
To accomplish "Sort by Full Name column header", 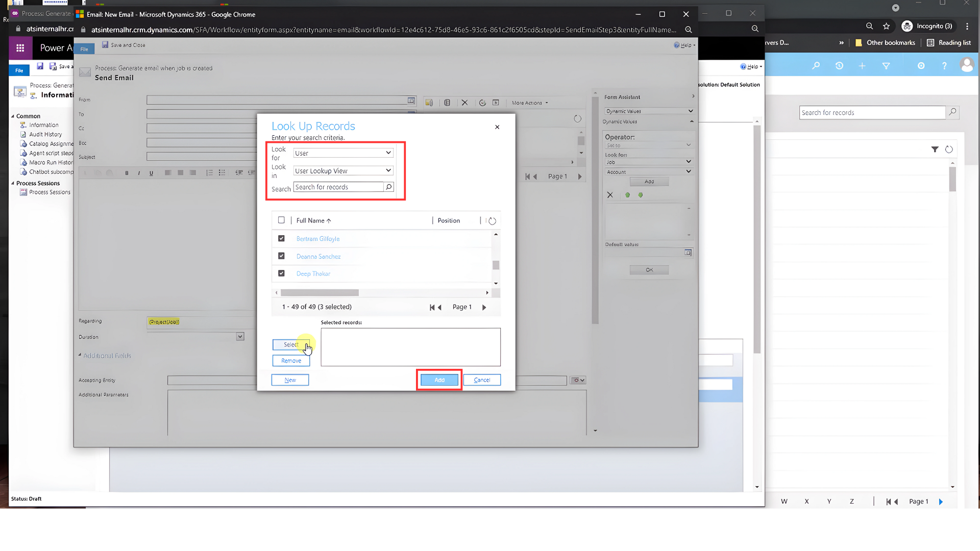I will click(313, 220).
